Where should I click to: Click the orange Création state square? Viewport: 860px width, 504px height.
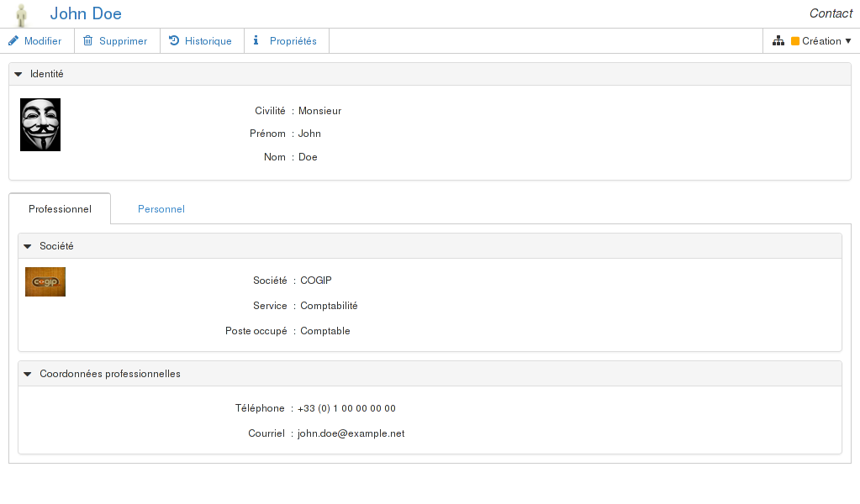(795, 41)
